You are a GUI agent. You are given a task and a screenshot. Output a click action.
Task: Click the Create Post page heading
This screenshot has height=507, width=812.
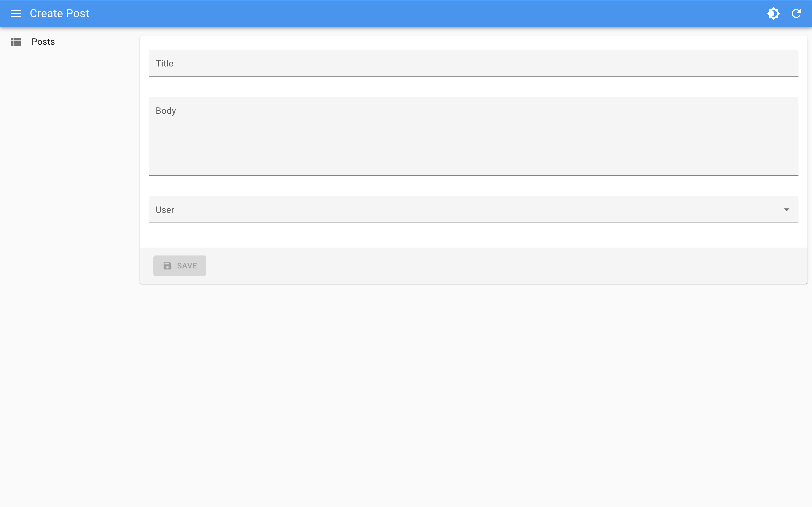pos(59,14)
